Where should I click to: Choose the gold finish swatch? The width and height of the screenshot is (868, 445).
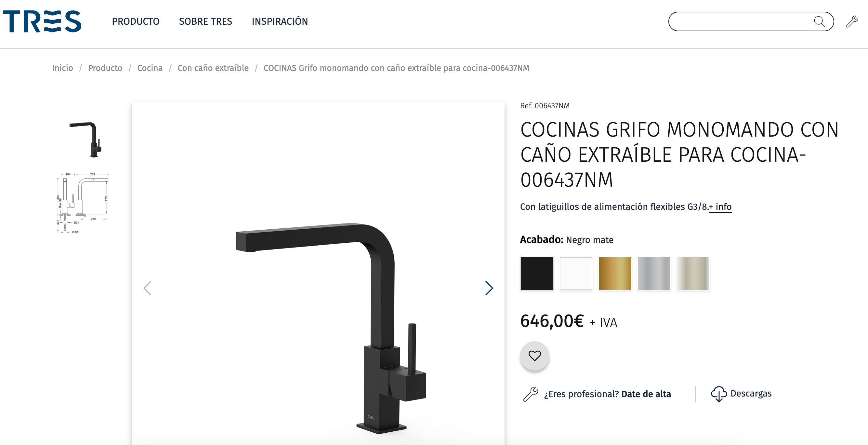(615, 273)
